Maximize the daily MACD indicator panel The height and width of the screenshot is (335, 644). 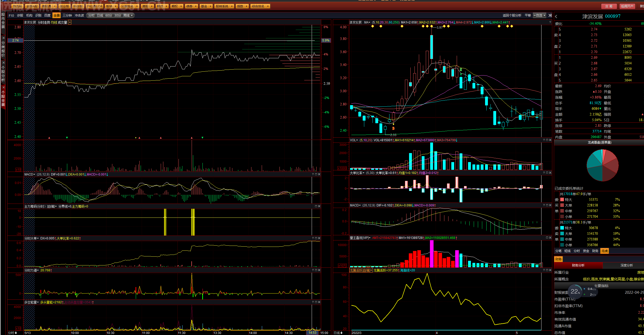click(547, 205)
